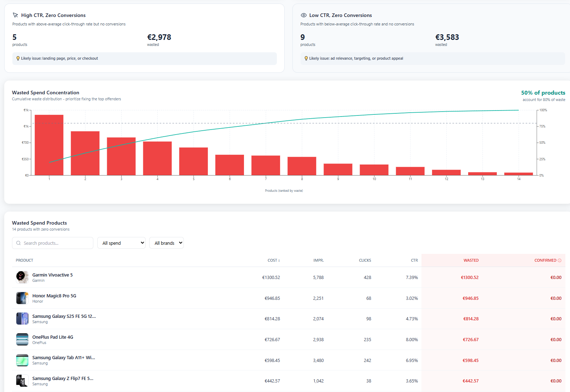Click the lightbulb icon in the landing page issue banner
The height and width of the screenshot is (392, 570).
pos(18,58)
